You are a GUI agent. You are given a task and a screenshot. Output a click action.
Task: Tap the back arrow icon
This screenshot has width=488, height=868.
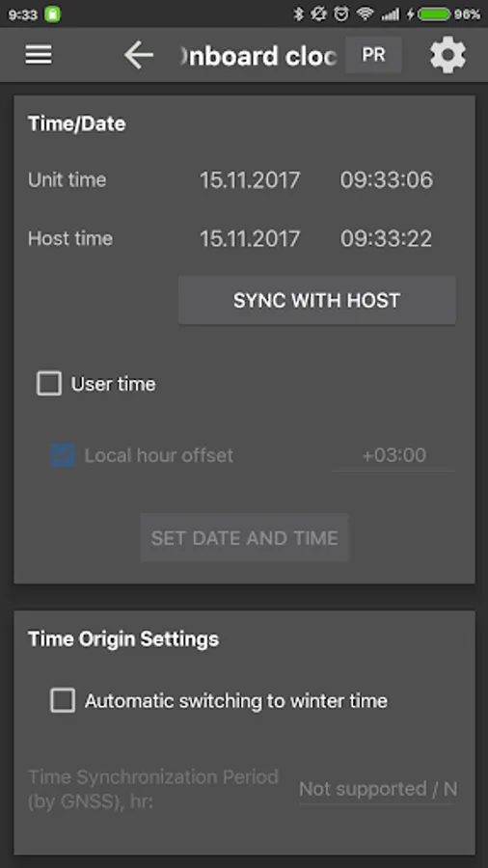pyautogui.click(x=138, y=55)
